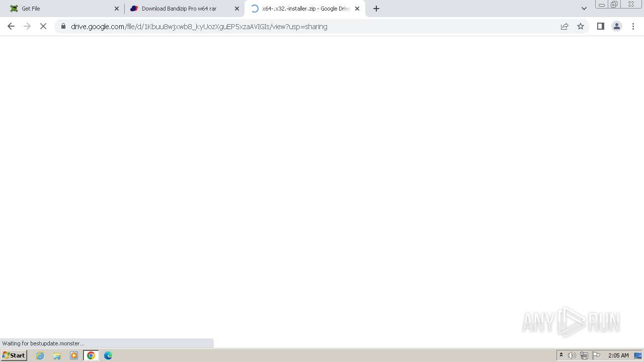644x362 pixels.
Task: Show hidden system tray icons
Action: [561, 355]
